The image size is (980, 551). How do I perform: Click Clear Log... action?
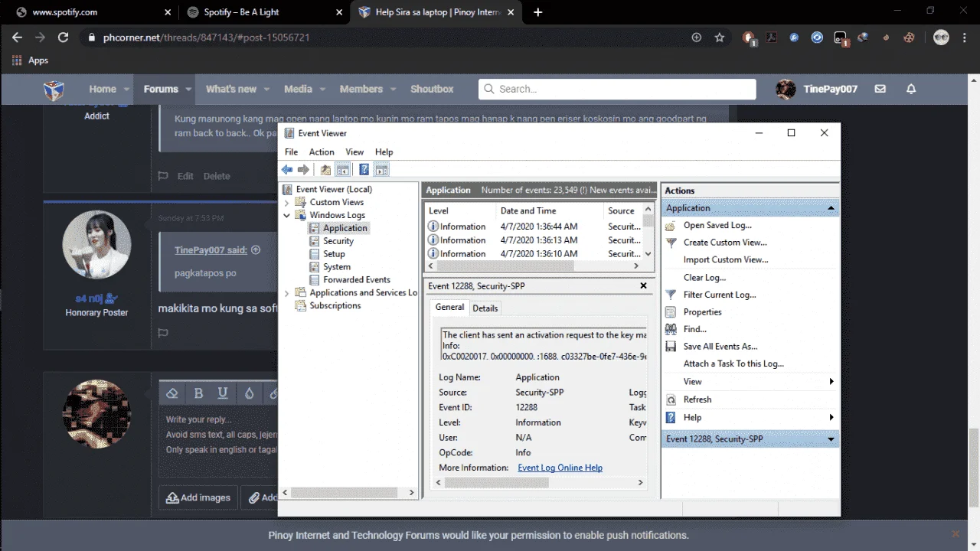pos(704,278)
